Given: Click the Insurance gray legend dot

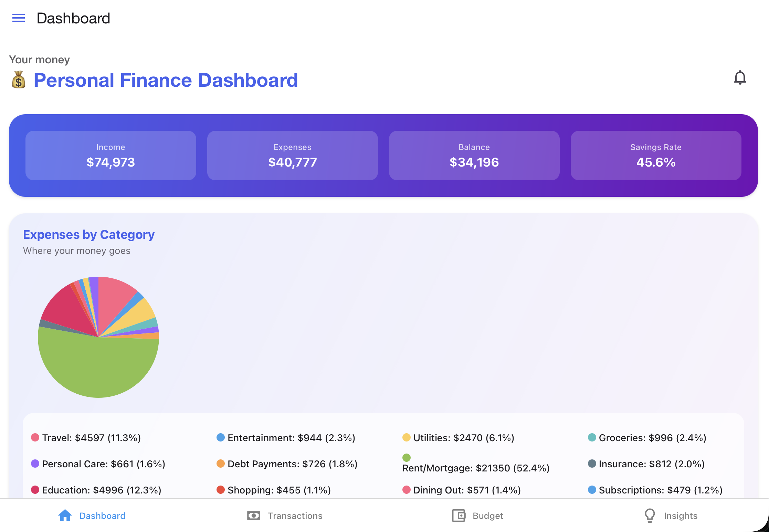Looking at the screenshot, I should coord(592,464).
